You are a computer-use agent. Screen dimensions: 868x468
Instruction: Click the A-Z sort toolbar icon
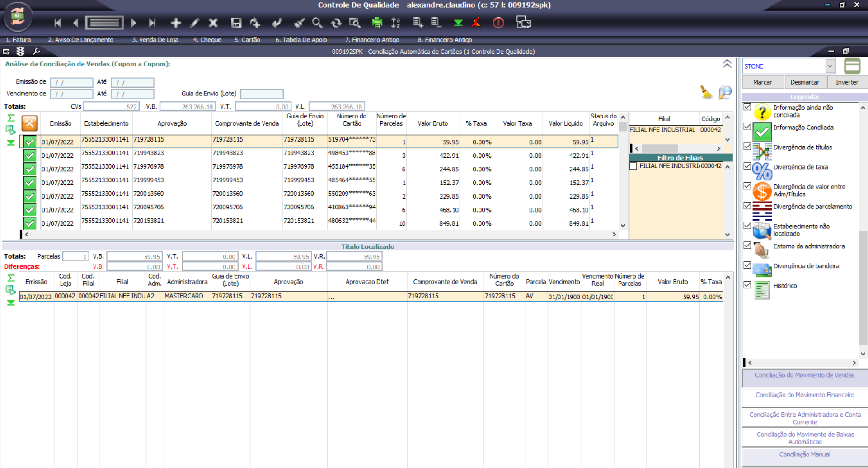tap(396, 23)
